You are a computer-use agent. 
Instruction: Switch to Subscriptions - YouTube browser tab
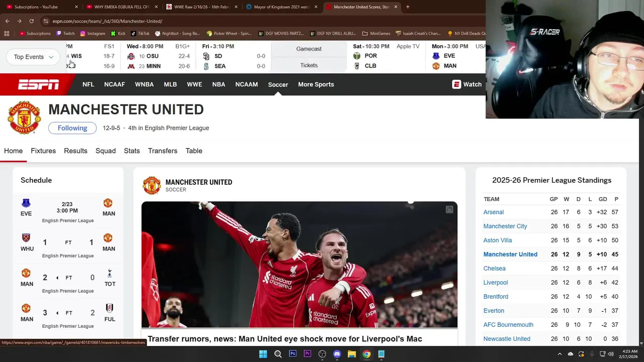tap(40, 7)
